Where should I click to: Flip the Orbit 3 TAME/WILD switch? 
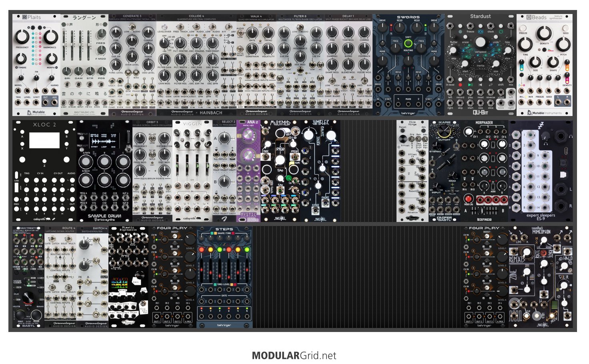point(152,154)
